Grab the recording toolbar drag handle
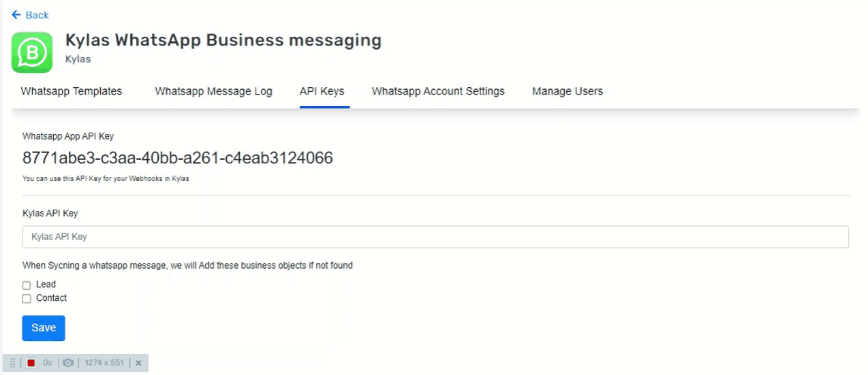The image size is (868, 375). [12, 363]
